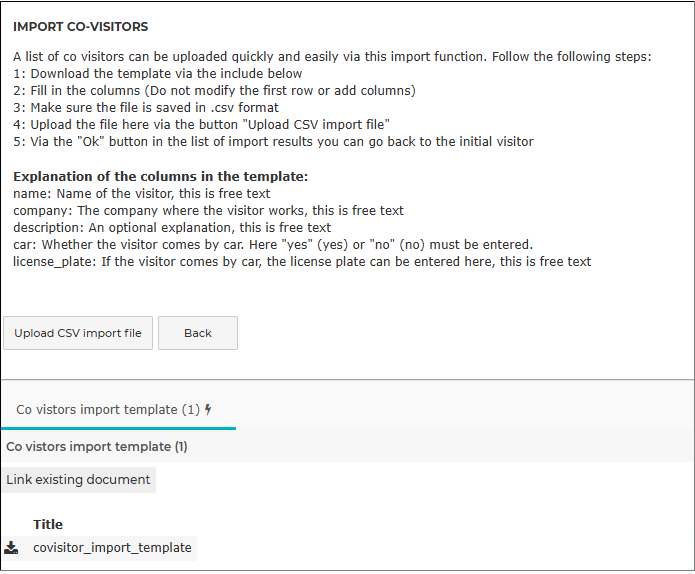Click the 'Explanation of the columns in the template' heading

click(x=160, y=176)
